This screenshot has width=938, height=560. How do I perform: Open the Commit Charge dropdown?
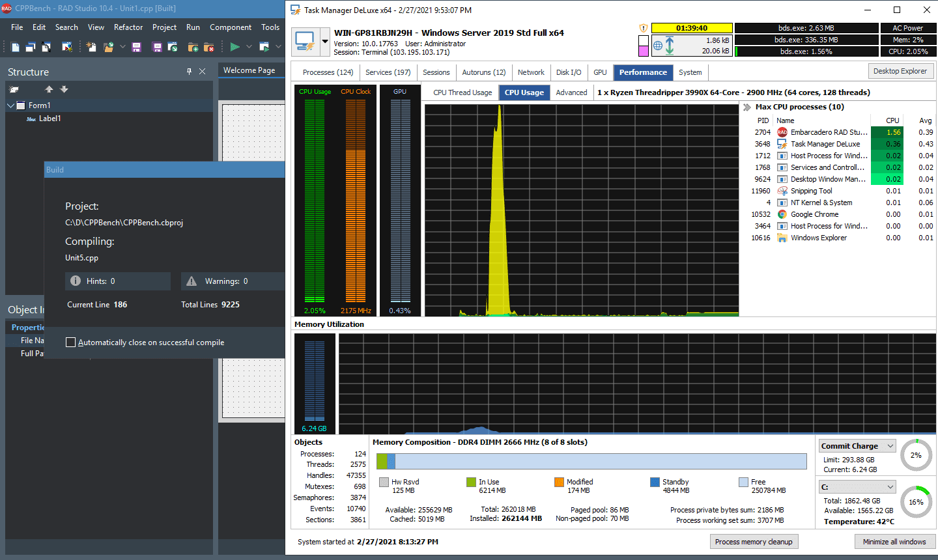click(890, 446)
